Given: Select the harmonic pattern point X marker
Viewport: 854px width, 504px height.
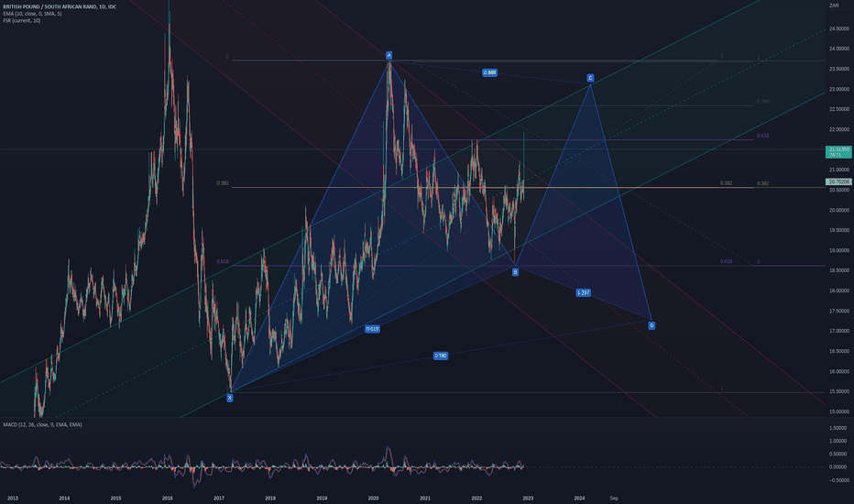Looking at the screenshot, I should point(230,398).
